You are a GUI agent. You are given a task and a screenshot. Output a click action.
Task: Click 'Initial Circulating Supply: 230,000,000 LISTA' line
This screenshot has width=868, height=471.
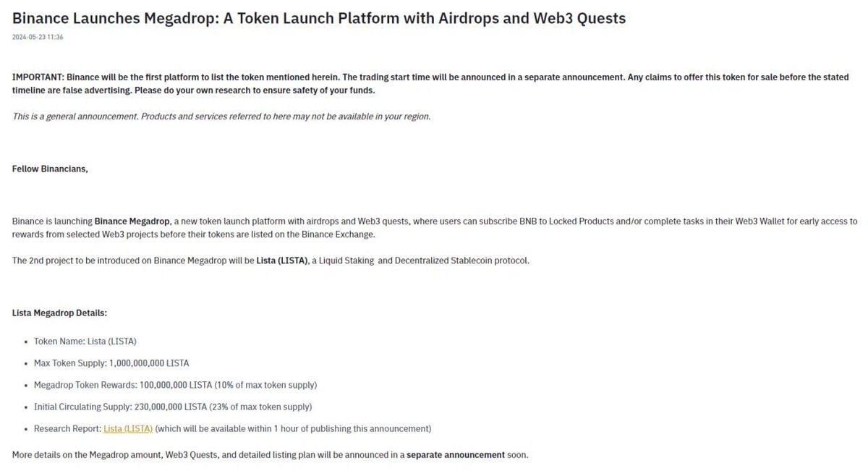click(x=173, y=407)
